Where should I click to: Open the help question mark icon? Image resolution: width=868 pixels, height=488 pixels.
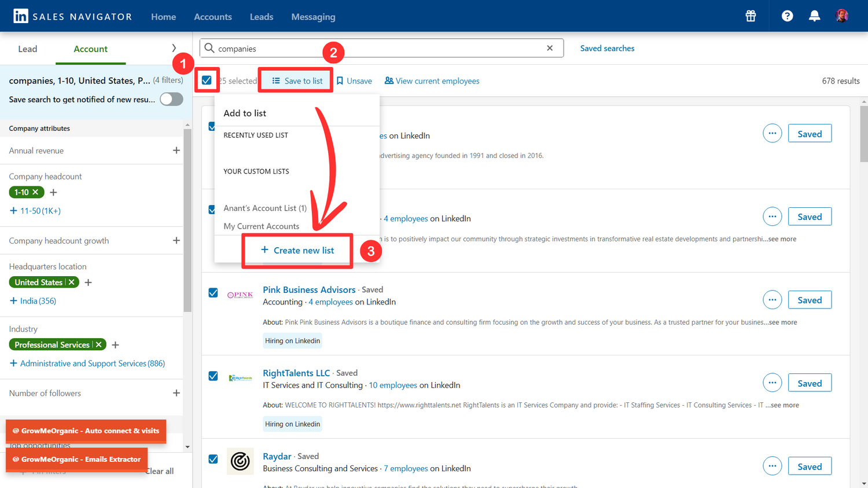pyautogui.click(x=787, y=16)
